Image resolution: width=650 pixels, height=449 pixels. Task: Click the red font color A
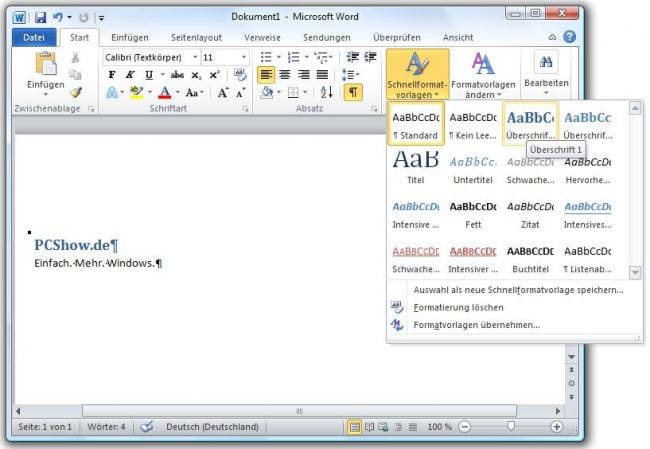165,92
